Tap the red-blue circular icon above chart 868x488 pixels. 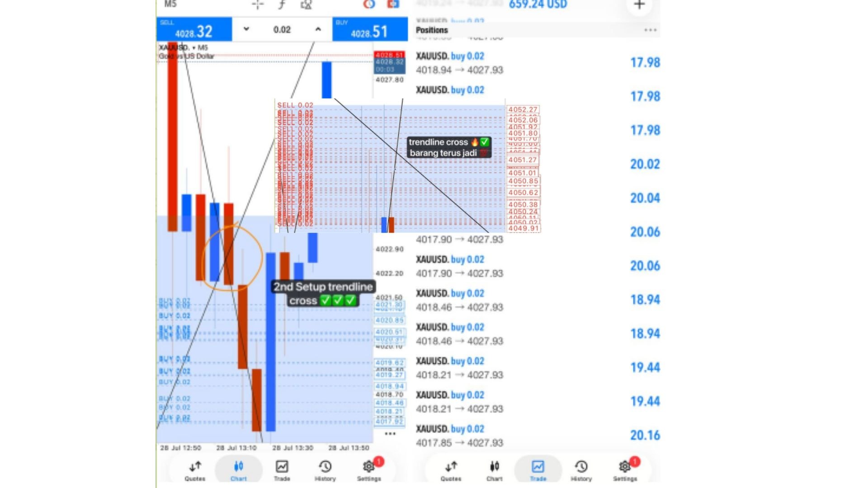pyautogui.click(x=369, y=5)
